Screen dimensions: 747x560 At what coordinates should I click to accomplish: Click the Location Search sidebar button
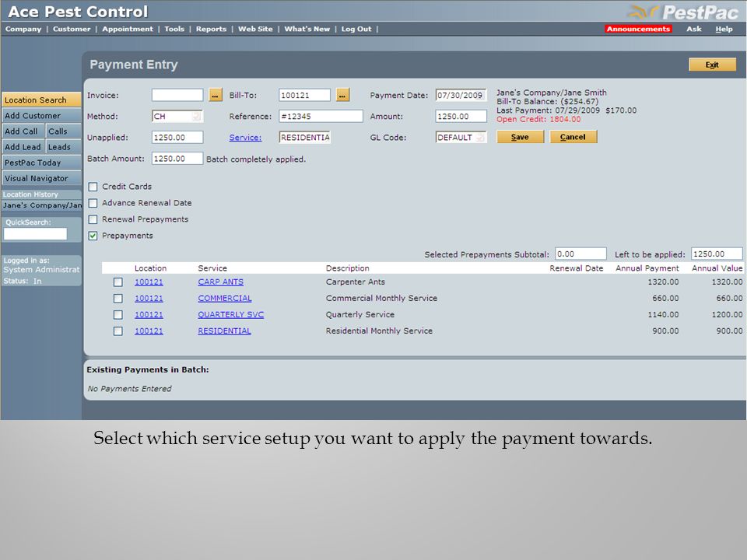tap(41, 100)
